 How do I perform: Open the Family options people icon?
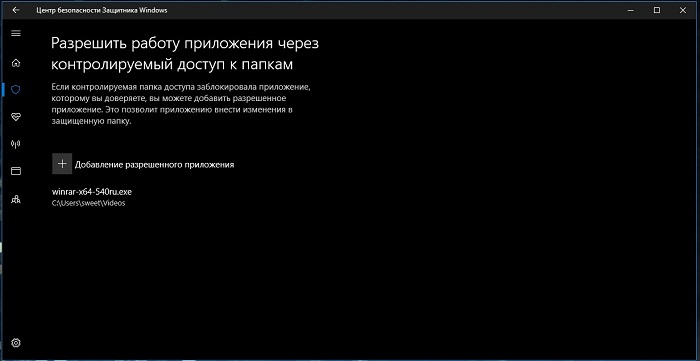(x=16, y=199)
